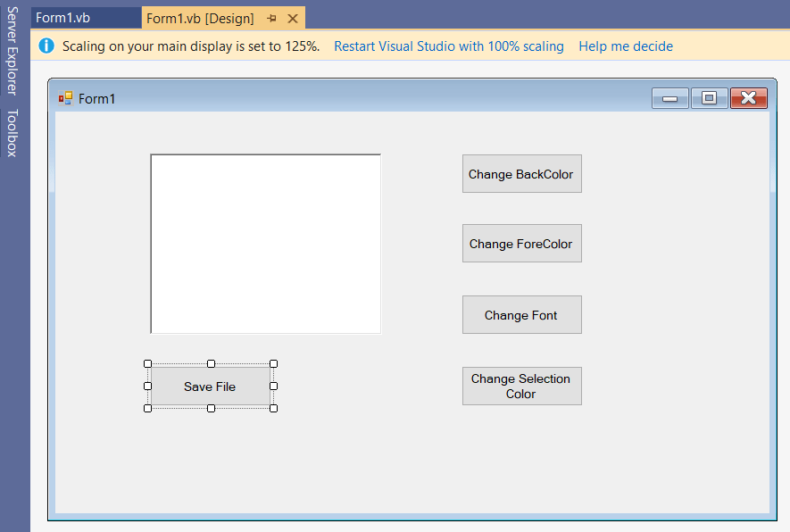Click the Change Selection Color button
This screenshot has width=790, height=532.
(521, 386)
